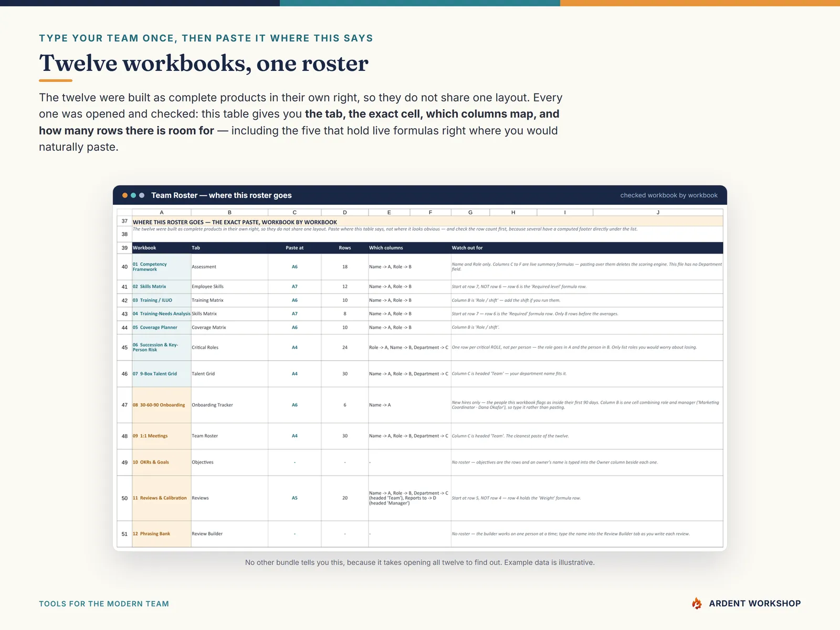
Task: Click the 'Assessment' tab cell
Action: tap(229, 267)
